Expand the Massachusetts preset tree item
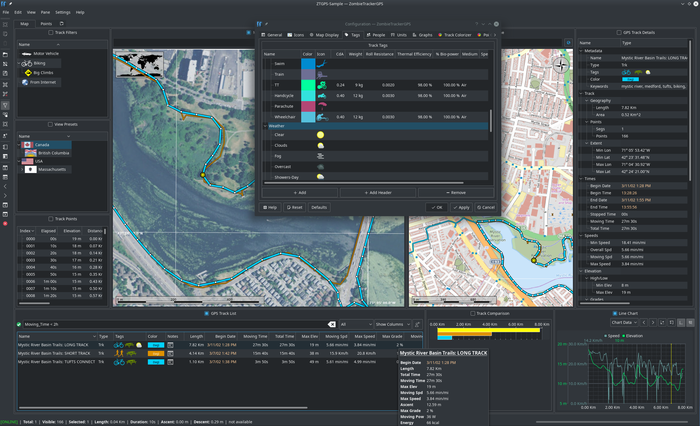 (x=21, y=170)
